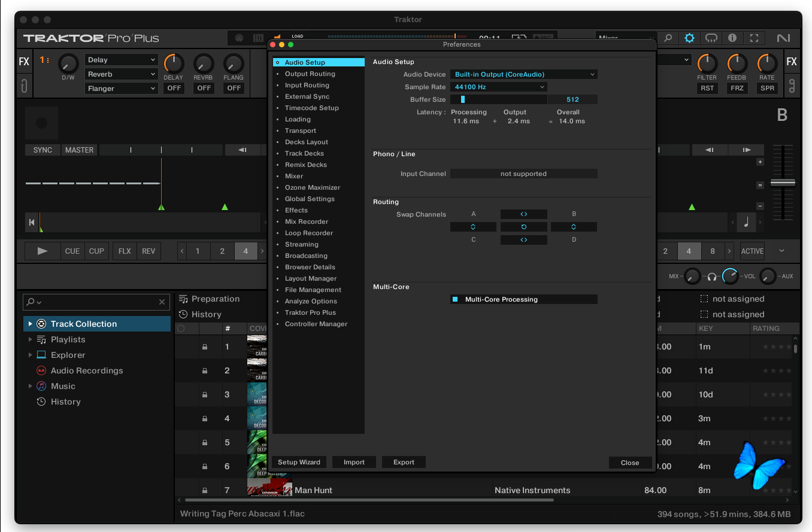Image resolution: width=812 pixels, height=532 pixels.
Task: Click the skip-to-start icon on Deck A
Action: point(32,223)
